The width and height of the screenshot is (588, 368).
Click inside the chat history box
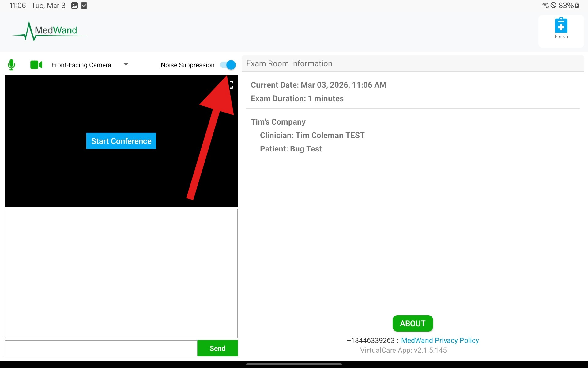coord(121,273)
